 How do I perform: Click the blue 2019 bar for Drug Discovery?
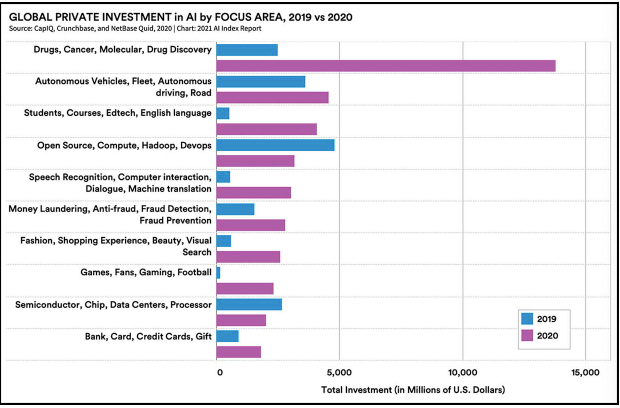point(246,49)
